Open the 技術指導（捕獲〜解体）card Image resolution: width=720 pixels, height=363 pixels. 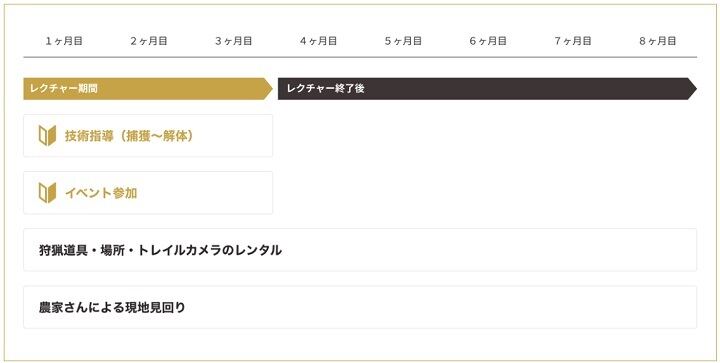pos(148,136)
